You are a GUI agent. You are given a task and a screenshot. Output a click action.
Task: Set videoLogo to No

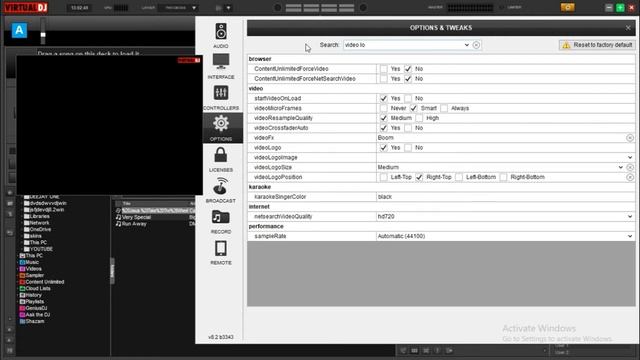[408, 148]
